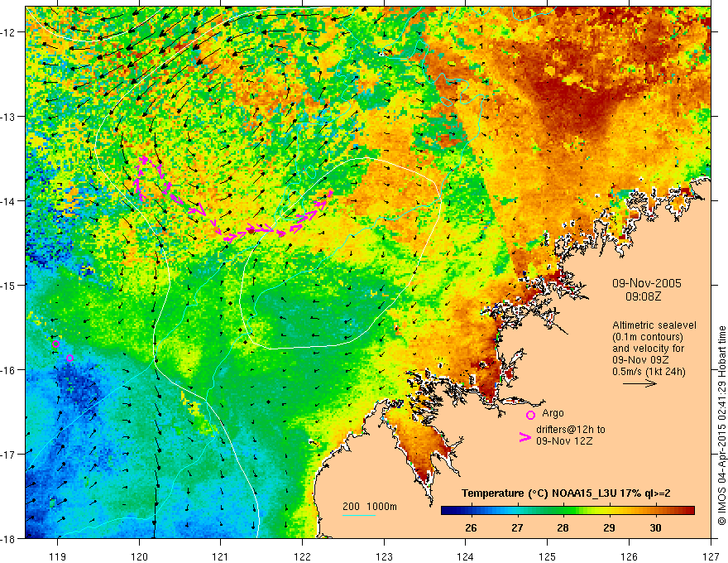728x563 pixels.
Task: Click the 'drifters@12h to' legend text
Action: click(571, 430)
